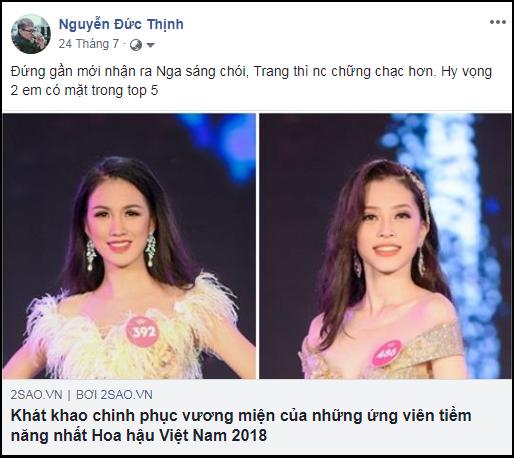
Task: View the right photo of the gold-dress contestant
Action: [386, 246]
